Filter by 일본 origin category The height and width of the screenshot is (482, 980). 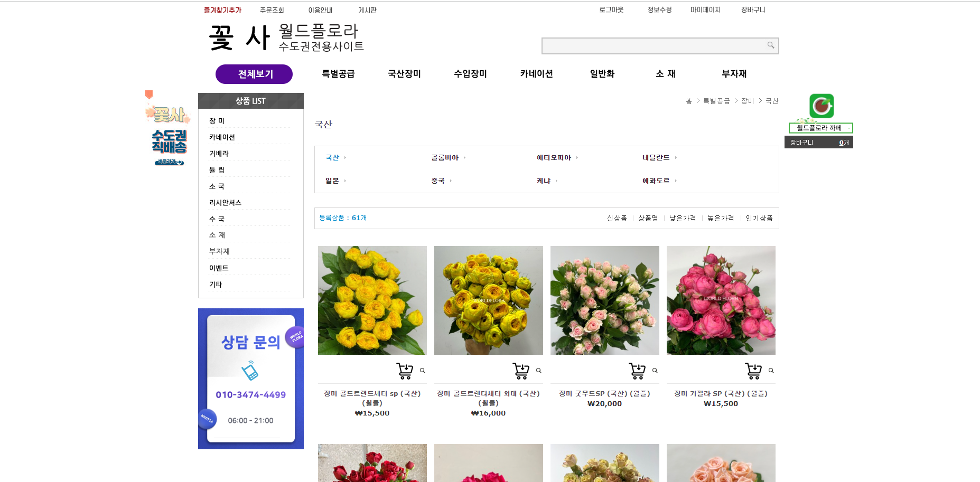pyautogui.click(x=332, y=181)
